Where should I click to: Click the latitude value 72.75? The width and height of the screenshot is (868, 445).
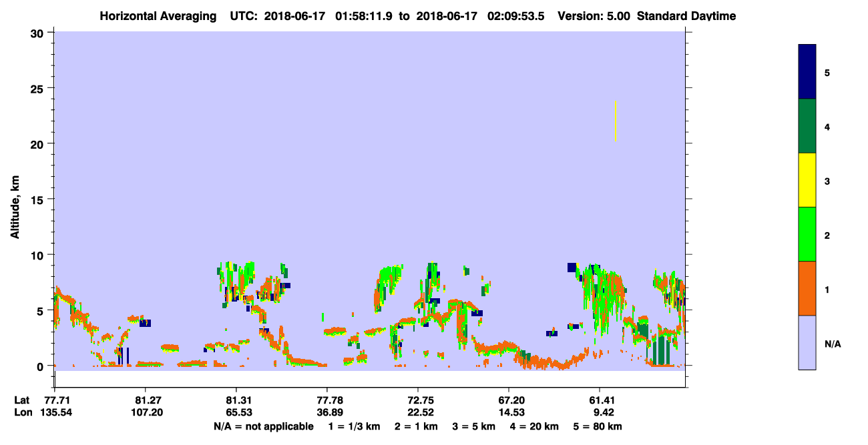coord(417,400)
